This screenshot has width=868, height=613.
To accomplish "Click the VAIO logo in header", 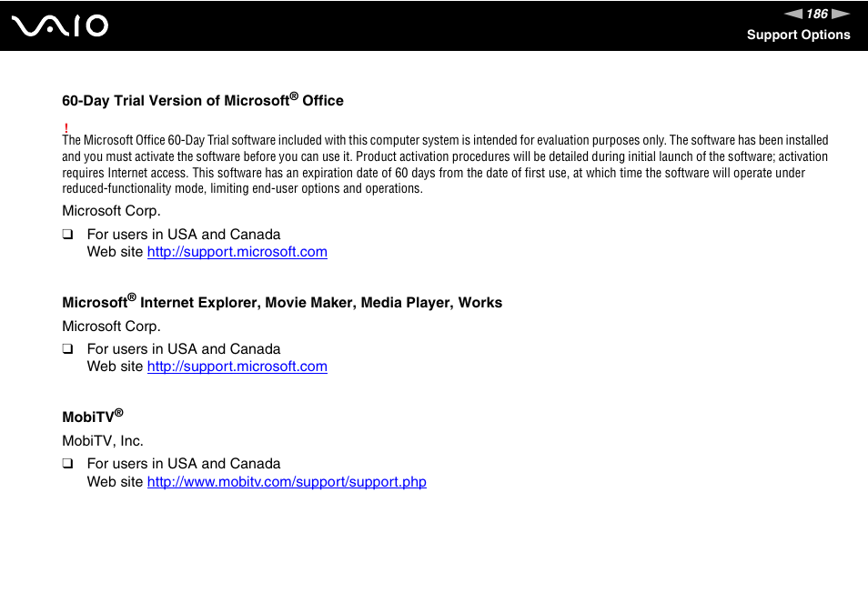I will (60, 26).
